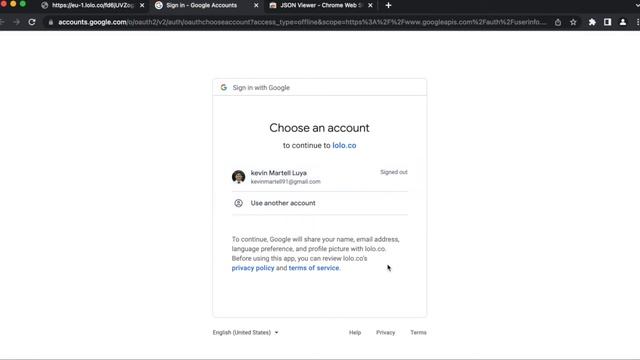Image resolution: width=640 pixels, height=360 pixels.
Task: Close the Sign in - Google Accounts tab
Action: [256, 5]
